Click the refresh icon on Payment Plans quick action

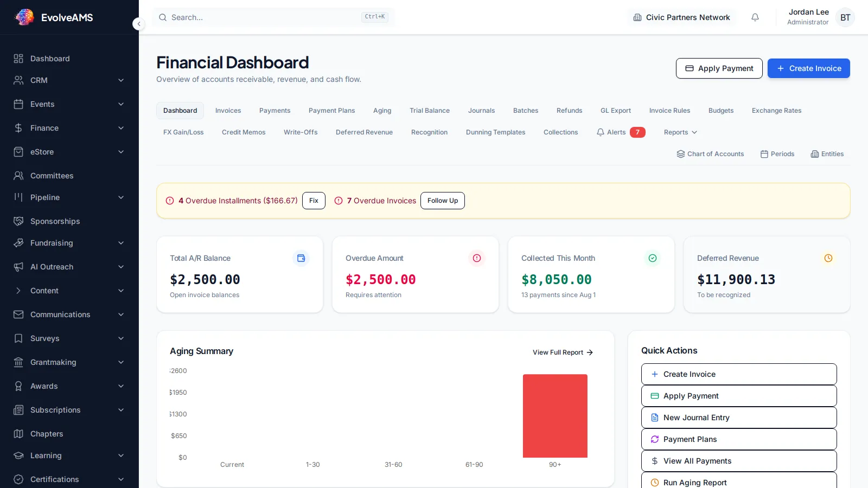pyautogui.click(x=655, y=439)
